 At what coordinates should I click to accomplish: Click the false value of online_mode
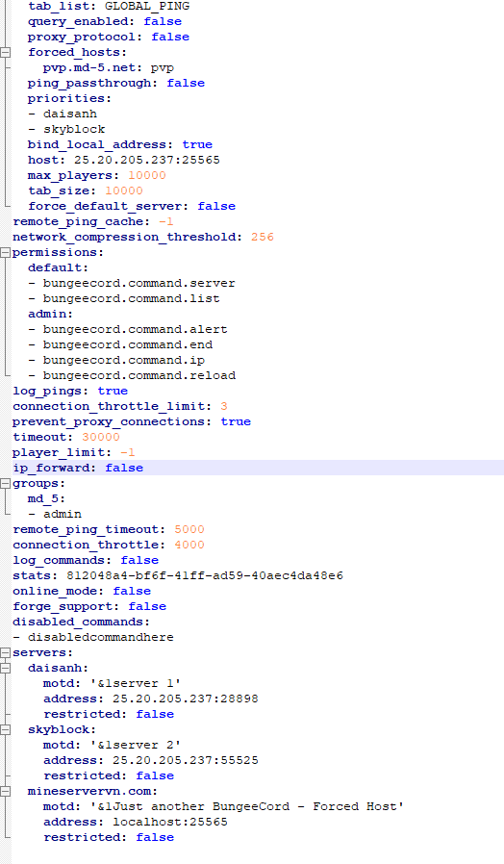pyautogui.click(x=132, y=592)
